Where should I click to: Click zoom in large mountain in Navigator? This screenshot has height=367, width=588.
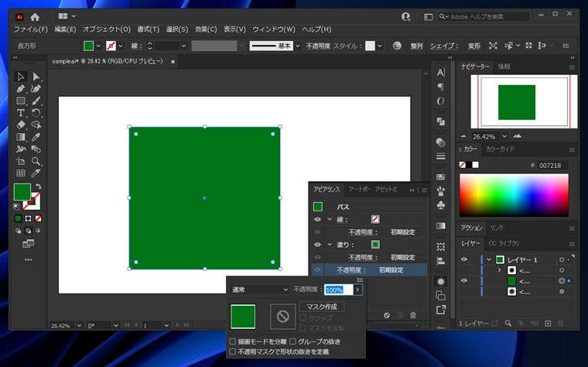(x=518, y=135)
